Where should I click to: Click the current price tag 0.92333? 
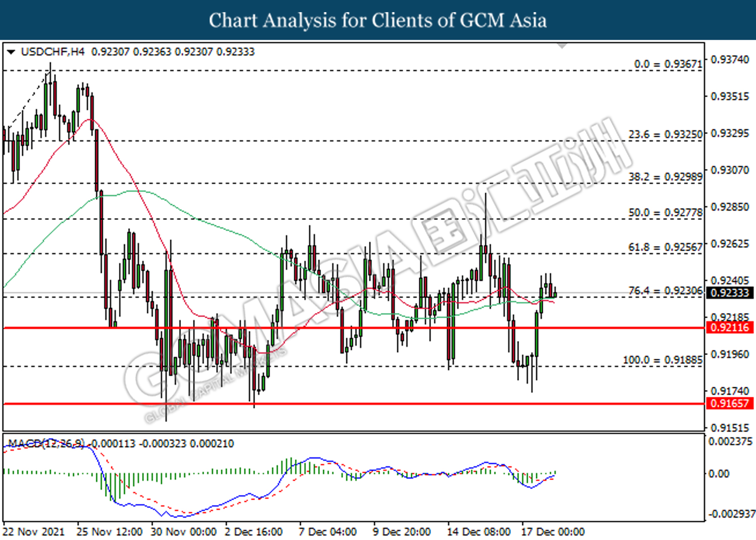pyautogui.click(x=730, y=293)
